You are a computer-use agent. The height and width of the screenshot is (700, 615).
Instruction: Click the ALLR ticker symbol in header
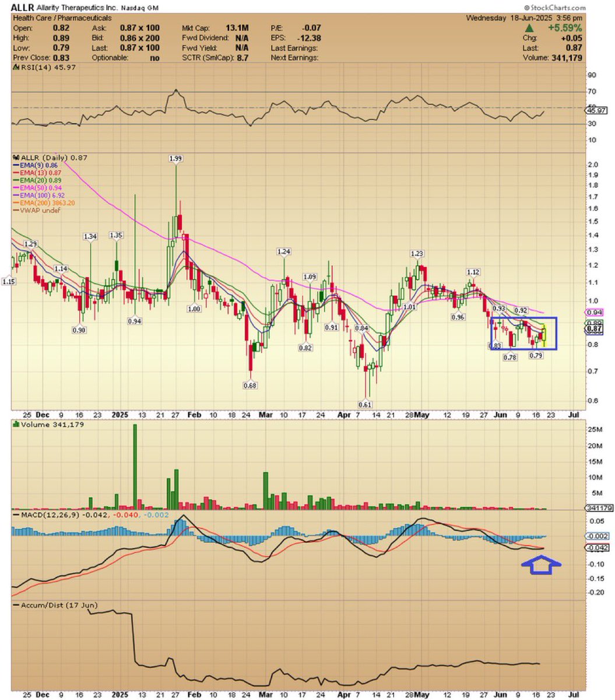click(x=23, y=8)
